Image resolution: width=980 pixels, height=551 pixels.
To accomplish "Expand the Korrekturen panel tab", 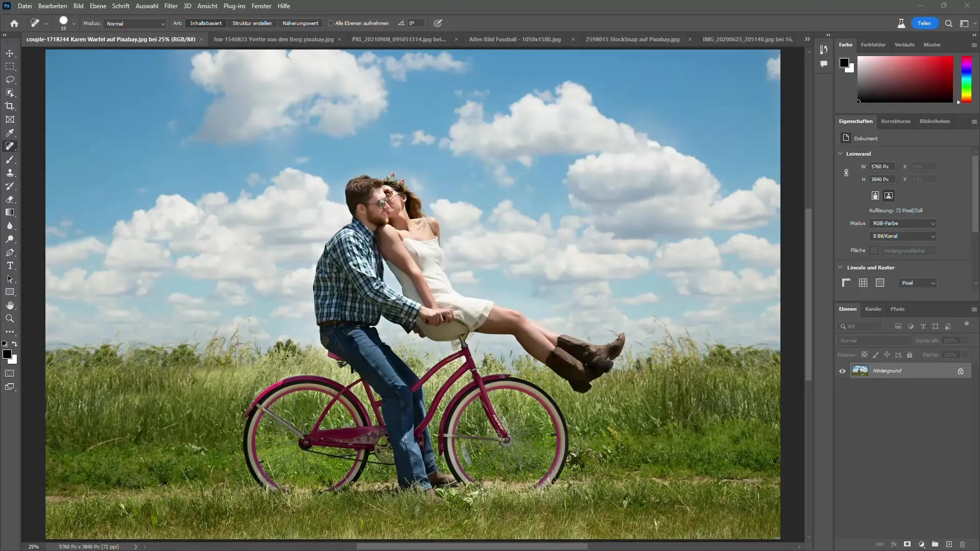I will pos(895,121).
